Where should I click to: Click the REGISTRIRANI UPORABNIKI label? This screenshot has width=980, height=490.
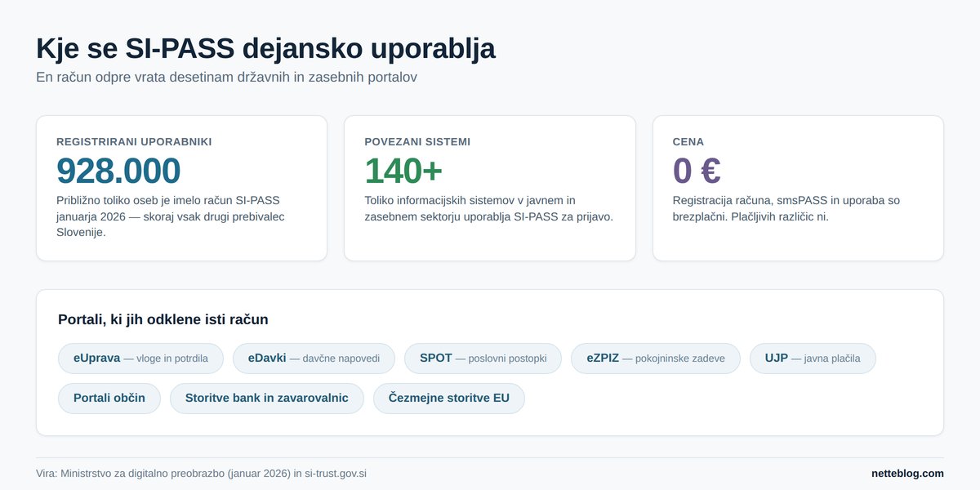point(134,141)
